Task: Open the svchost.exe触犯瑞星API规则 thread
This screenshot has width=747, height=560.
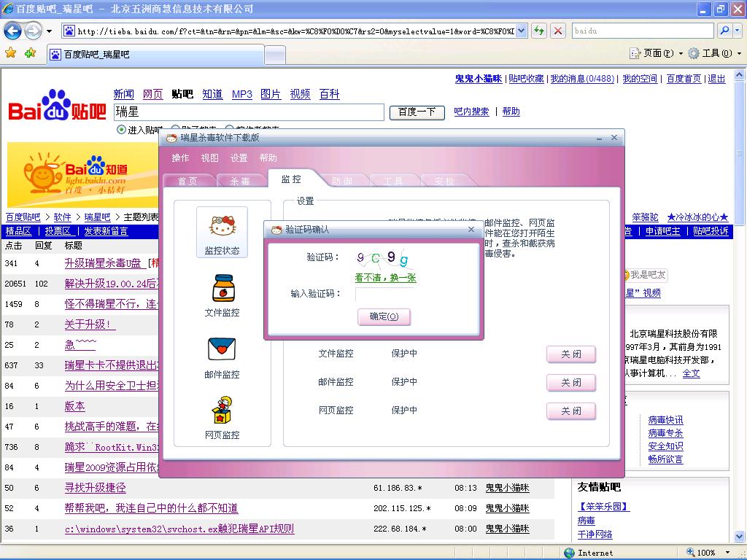Action: (x=179, y=529)
